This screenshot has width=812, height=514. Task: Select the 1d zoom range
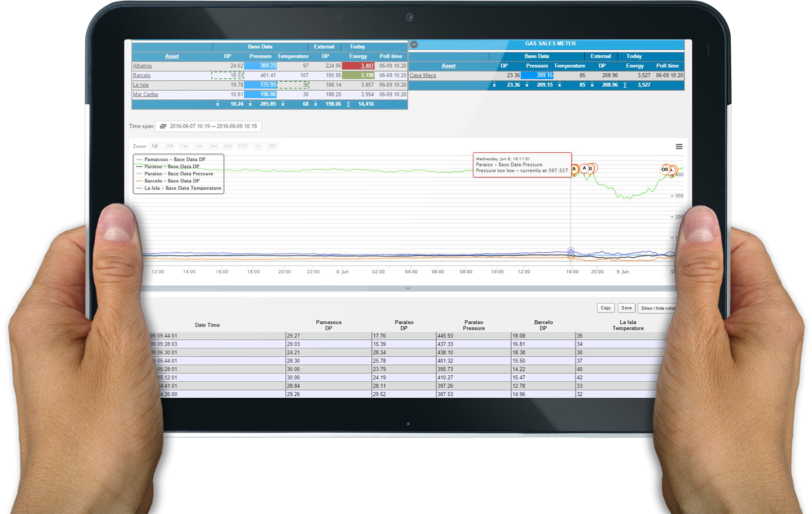pos(154,146)
